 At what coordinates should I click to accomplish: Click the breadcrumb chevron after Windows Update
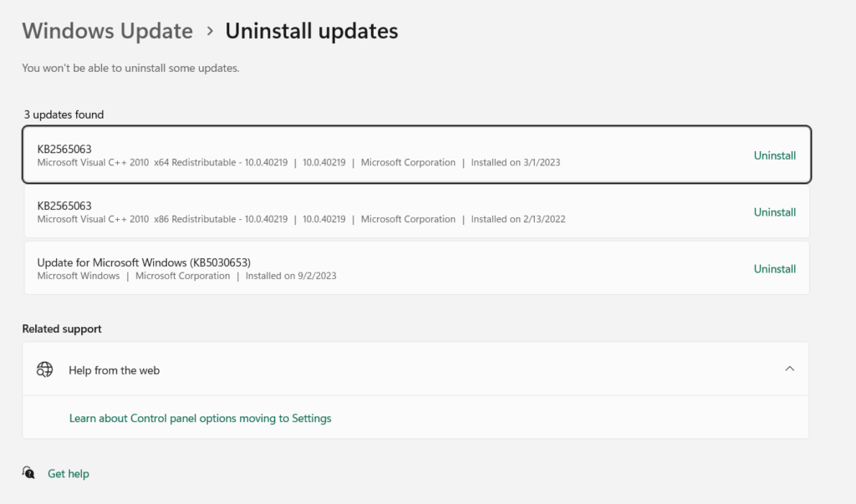coord(210,32)
